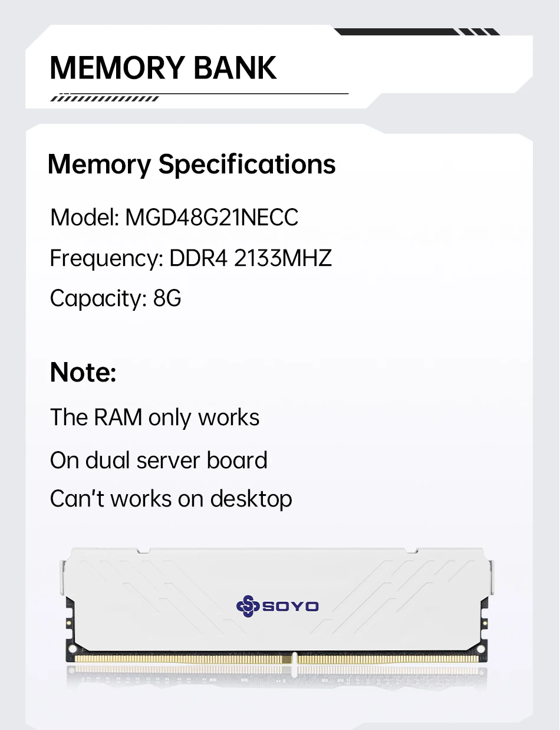Click the diagonal hatch marks under MEMORY BANK
Image resolution: width=560 pixels, height=730 pixels.
click(105, 99)
